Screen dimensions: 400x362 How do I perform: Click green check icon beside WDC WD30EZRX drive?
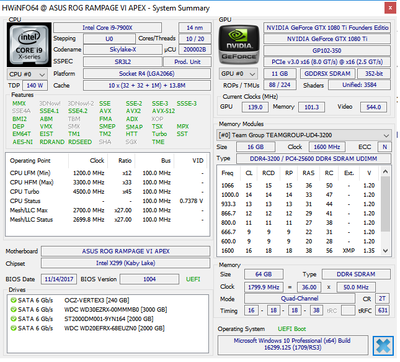point(13,310)
